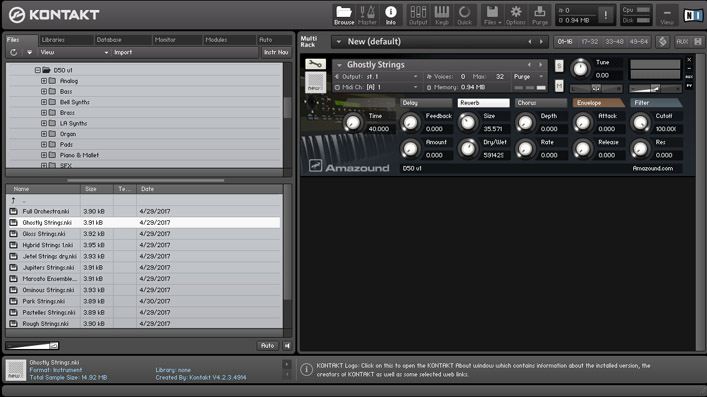Refresh the file browser

click(14, 52)
